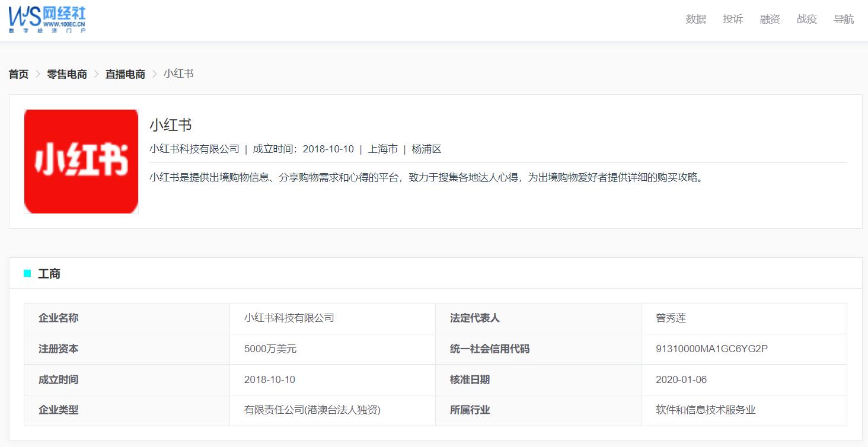Open 零售电商 from the breadcrumb
The image size is (868, 447).
tap(66, 74)
